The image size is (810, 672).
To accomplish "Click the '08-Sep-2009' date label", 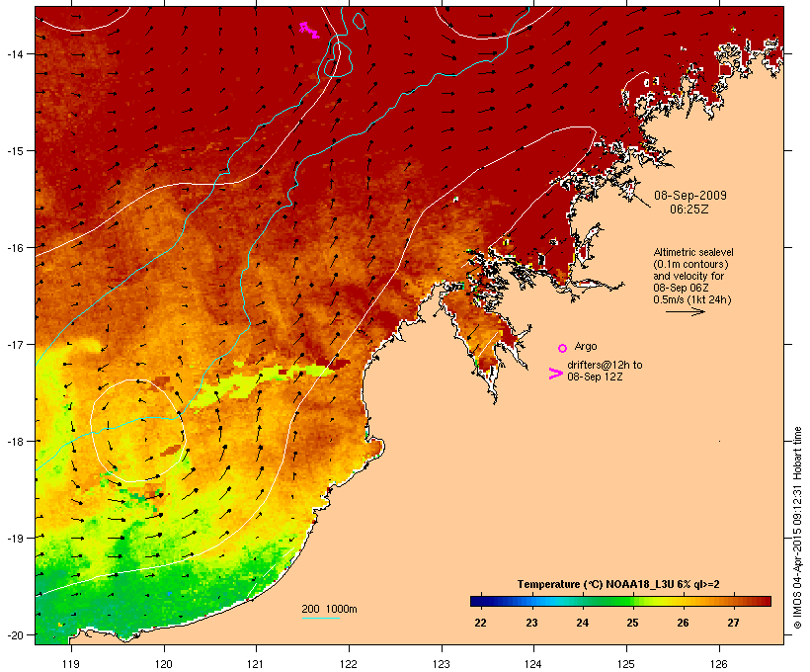I will (690, 196).
